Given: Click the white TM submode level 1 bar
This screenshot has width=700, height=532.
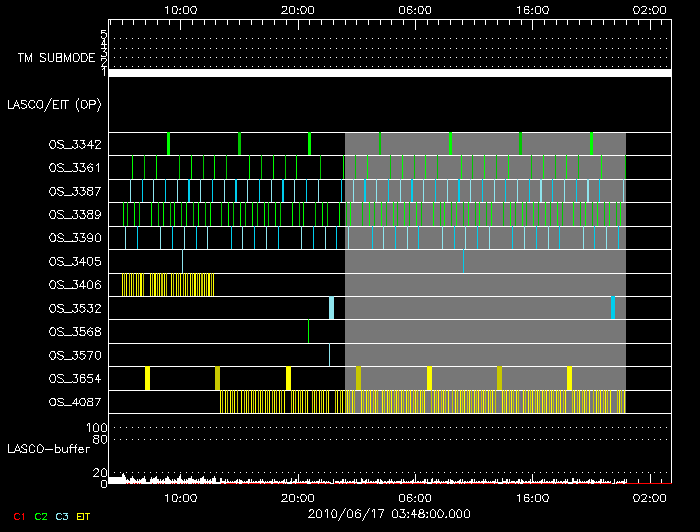Looking at the screenshot, I should (x=389, y=73).
